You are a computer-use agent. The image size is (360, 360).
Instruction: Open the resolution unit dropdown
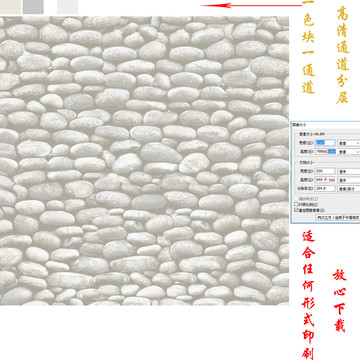coord(349,189)
